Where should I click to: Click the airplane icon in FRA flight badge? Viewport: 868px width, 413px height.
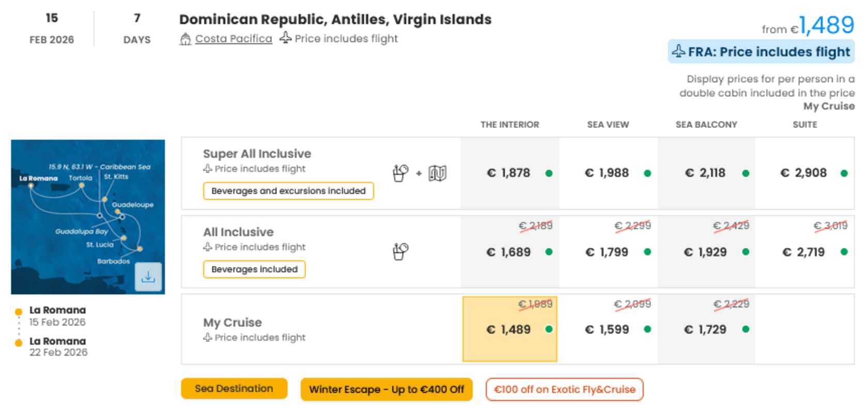(678, 51)
